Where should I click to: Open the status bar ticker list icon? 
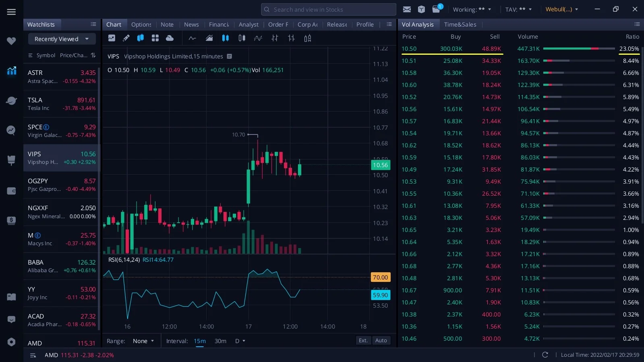33,355
